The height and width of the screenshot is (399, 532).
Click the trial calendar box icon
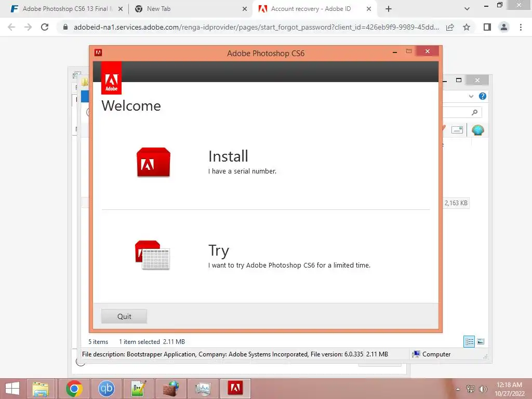(x=152, y=255)
